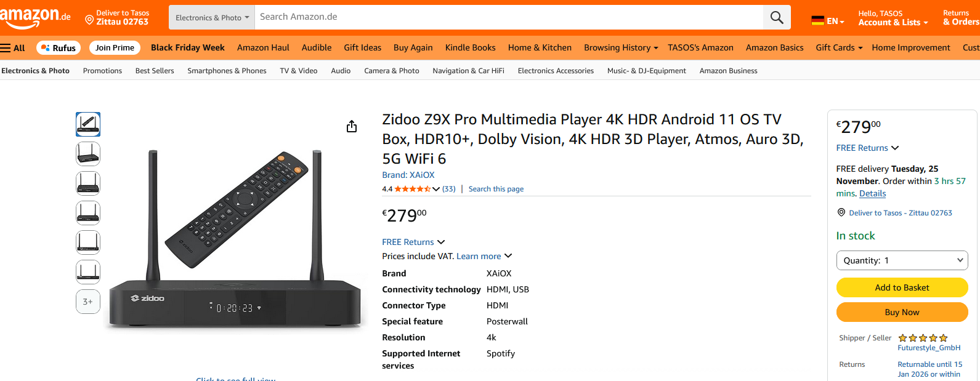Open the Brand: XAiOX link
Viewport: 980px width, 381px height.
[408, 175]
